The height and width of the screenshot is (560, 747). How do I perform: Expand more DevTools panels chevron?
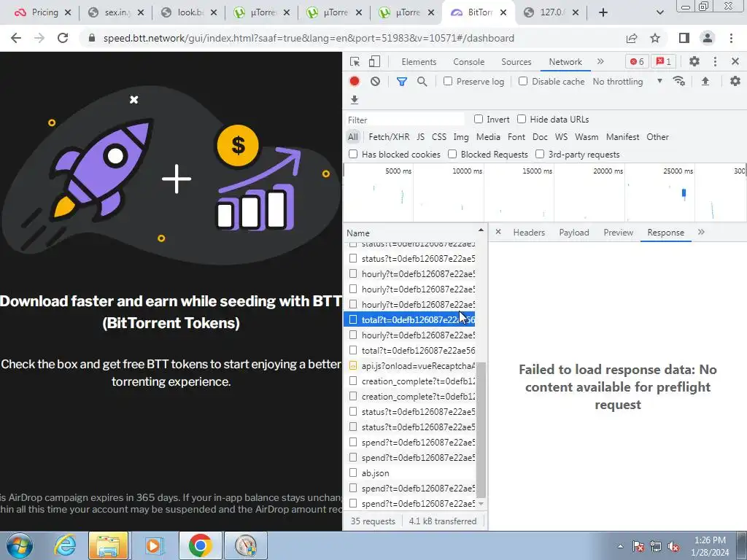pyautogui.click(x=601, y=61)
